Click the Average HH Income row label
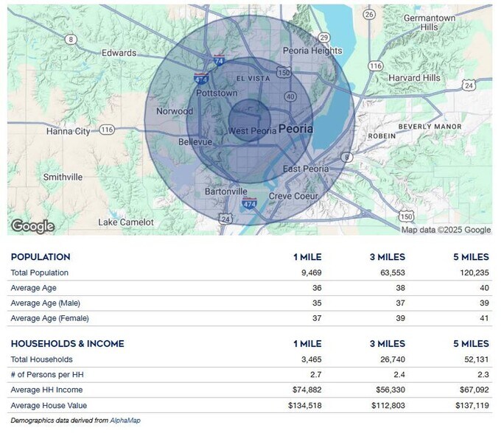Image resolution: width=504 pixels, height=433 pixels. [46, 390]
